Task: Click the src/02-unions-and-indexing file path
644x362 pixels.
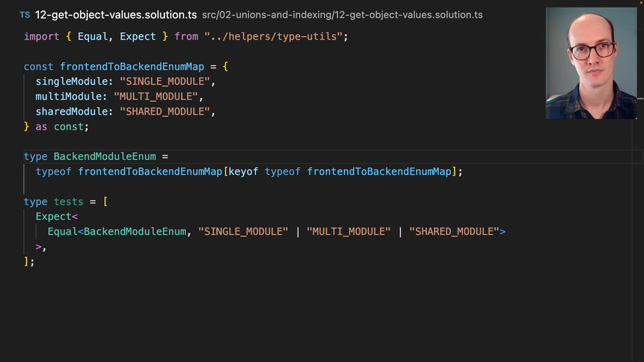Action: click(x=341, y=15)
